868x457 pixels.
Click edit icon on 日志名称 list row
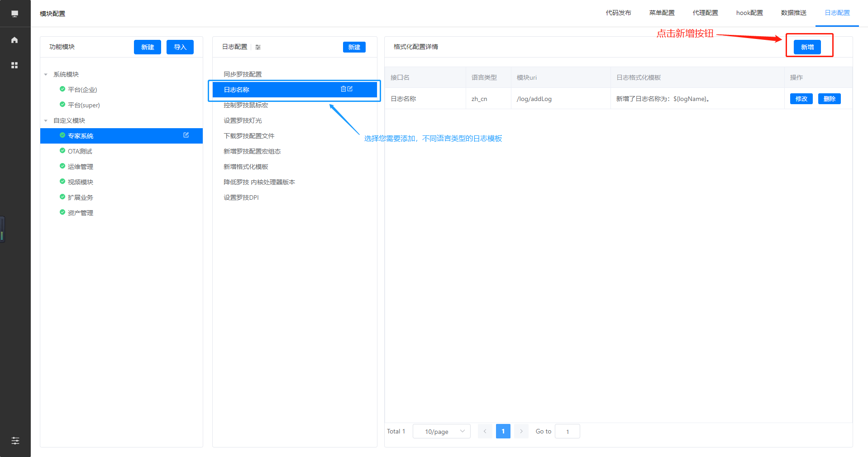click(x=350, y=89)
